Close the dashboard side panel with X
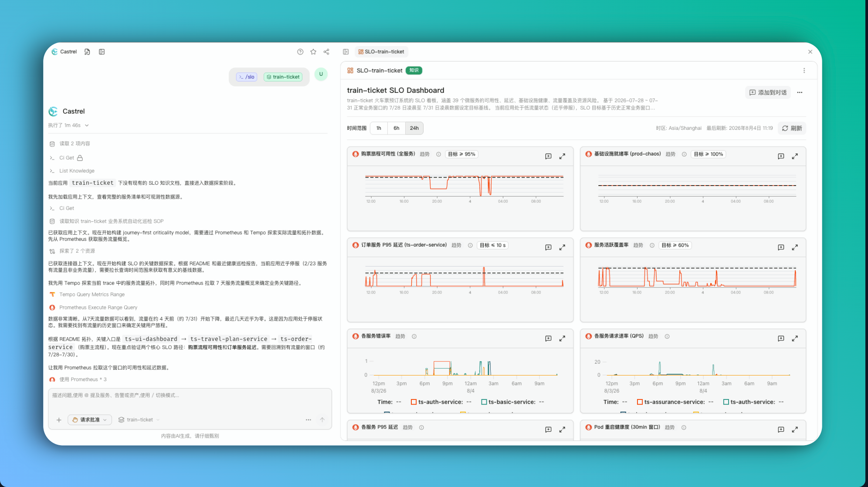Image resolution: width=868 pixels, height=487 pixels. (x=810, y=52)
